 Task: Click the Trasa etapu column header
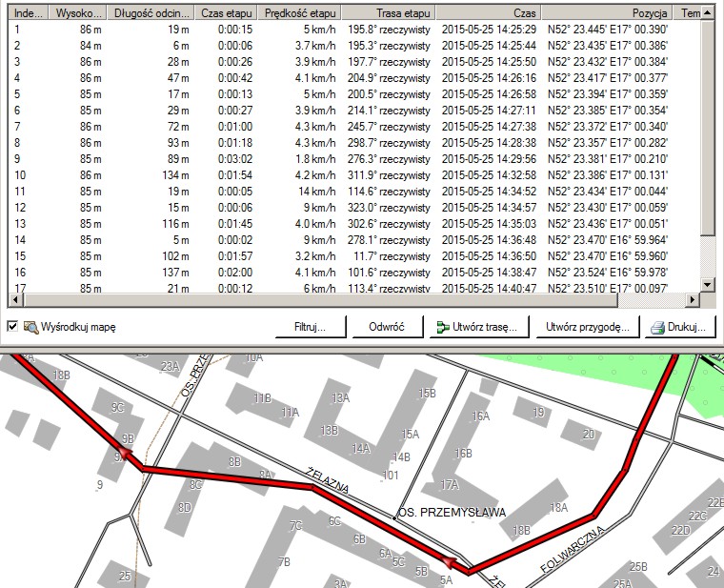pos(389,14)
